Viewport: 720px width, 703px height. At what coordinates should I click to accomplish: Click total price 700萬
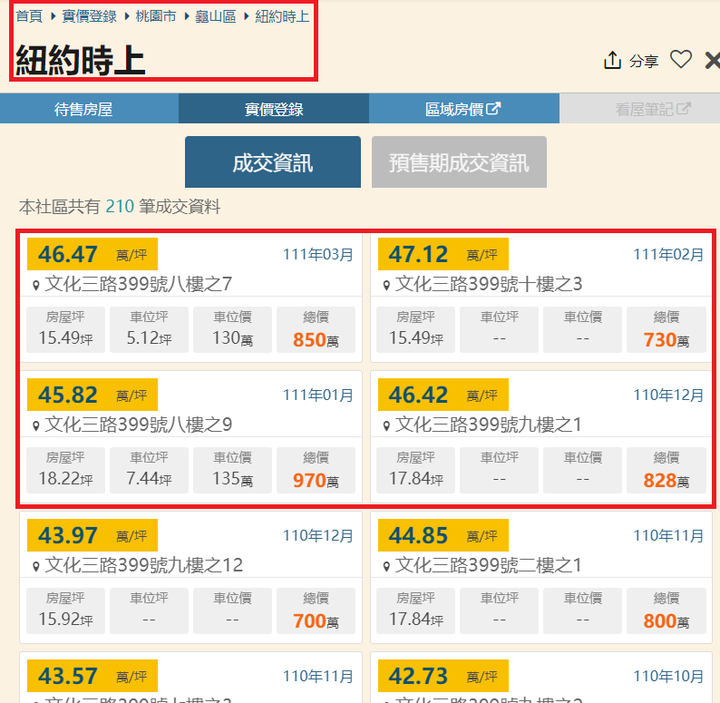pyautogui.click(x=316, y=621)
